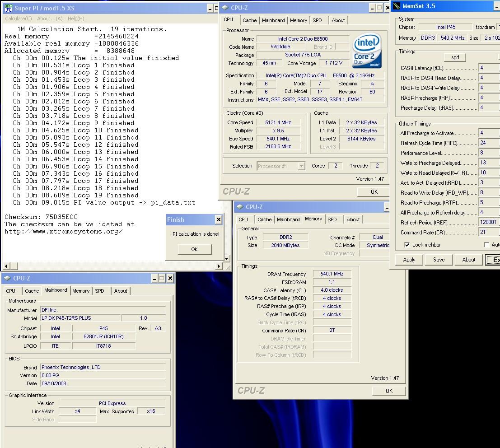Expand the Command Rate (CR) dropdown in MemSet
Screen dimensions: 500x448
click(x=489, y=232)
